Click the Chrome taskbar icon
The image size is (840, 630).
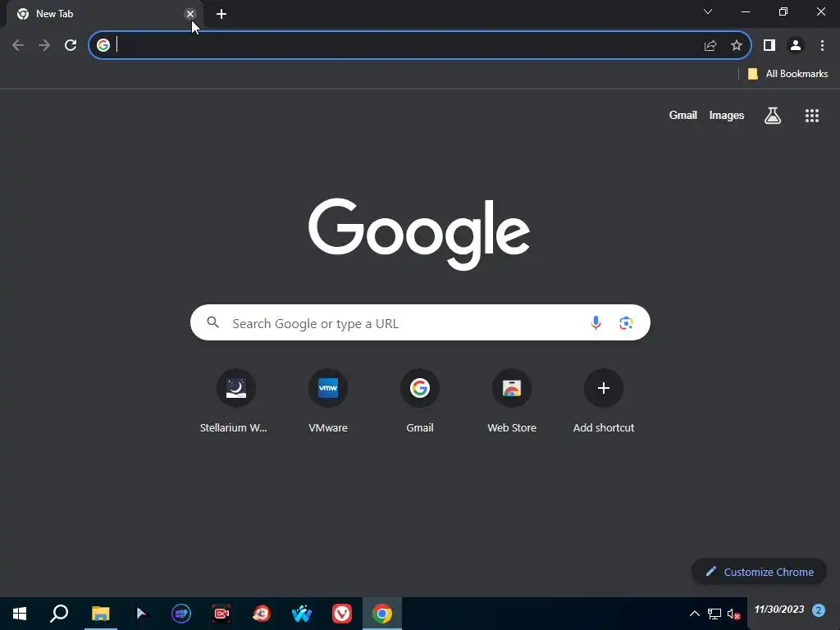tap(382, 614)
